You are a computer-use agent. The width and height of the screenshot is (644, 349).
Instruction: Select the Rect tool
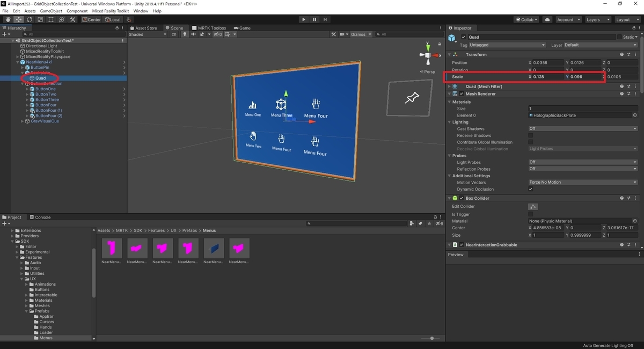point(50,19)
